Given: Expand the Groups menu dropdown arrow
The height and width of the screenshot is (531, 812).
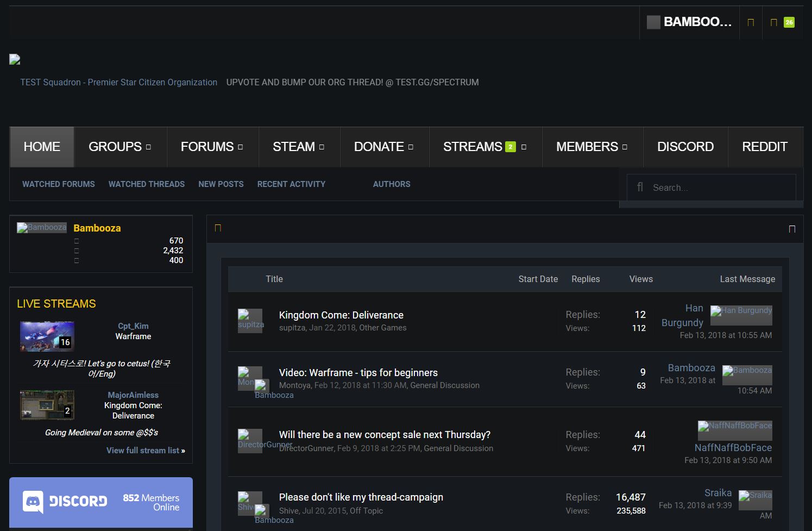Looking at the screenshot, I should 148,147.
